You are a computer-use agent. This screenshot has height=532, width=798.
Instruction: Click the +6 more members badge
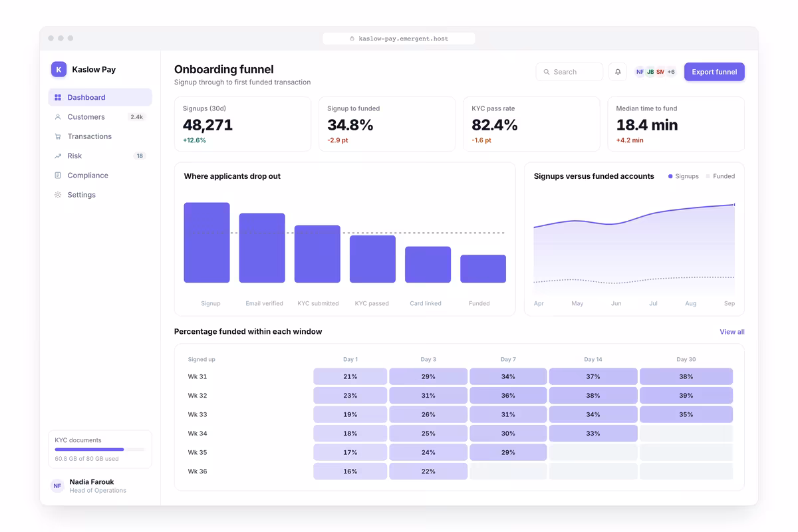671,72
